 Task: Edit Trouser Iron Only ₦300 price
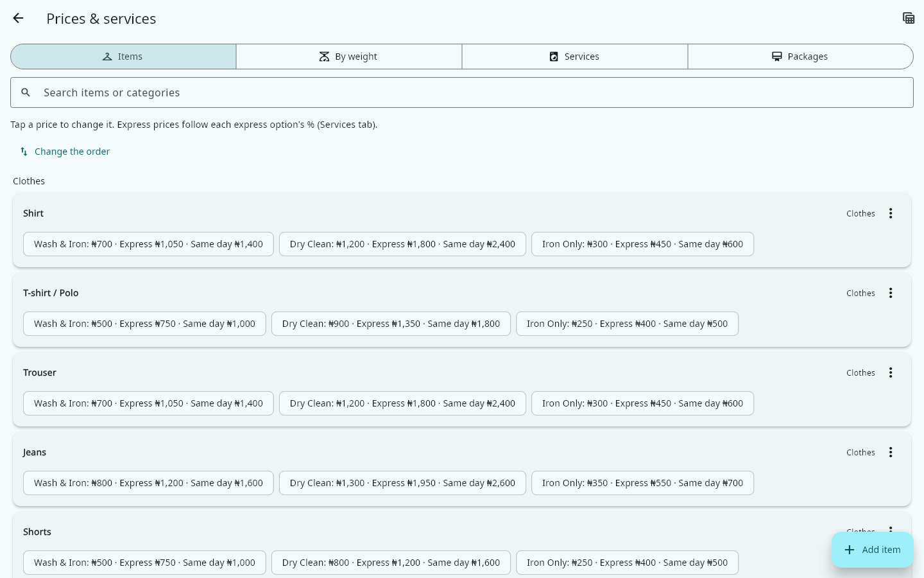pyautogui.click(x=642, y=403)
